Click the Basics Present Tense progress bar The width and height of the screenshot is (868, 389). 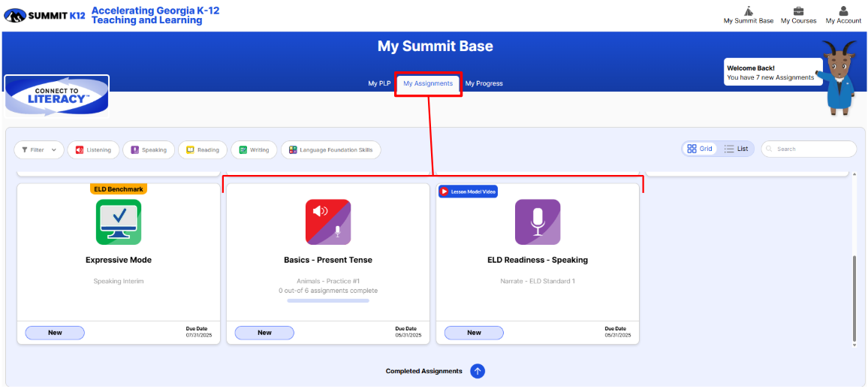pyautogui.click(x=328, y=300)
